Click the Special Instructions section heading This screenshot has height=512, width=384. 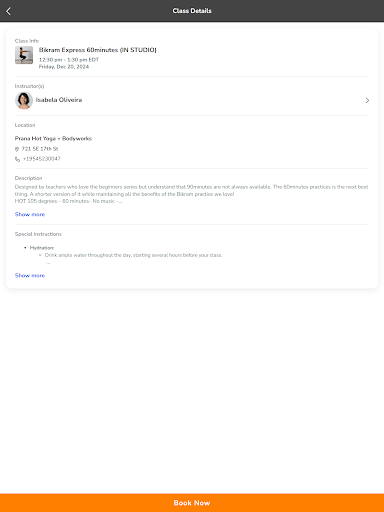click(38, 234)
